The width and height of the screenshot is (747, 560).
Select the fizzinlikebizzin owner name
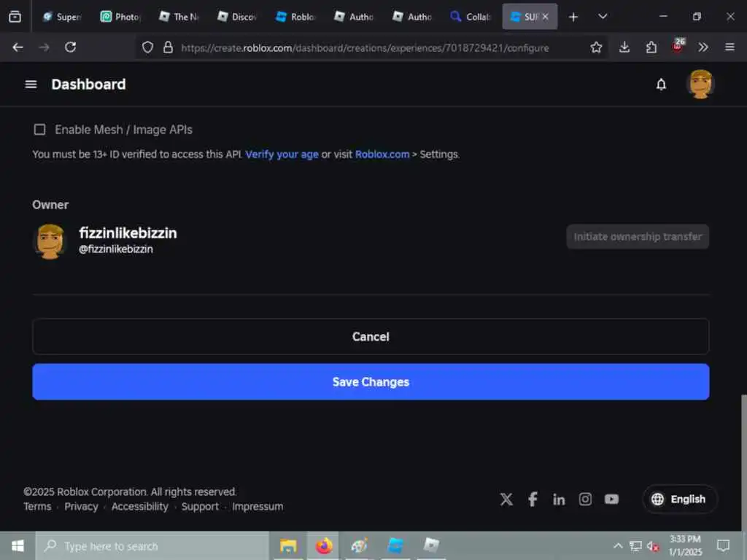128,233
